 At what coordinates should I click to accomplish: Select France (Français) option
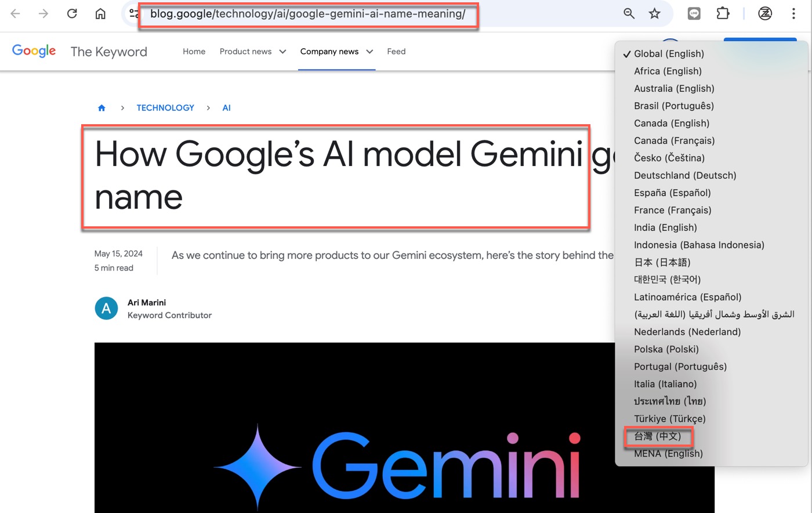pyautogui.click(x=711, y=210)
